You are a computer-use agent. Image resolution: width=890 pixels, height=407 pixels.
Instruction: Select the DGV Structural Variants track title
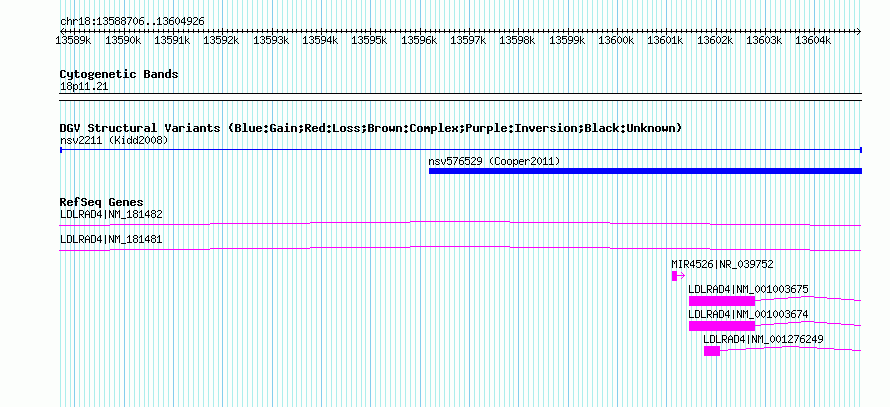click(x=371, y=128)
